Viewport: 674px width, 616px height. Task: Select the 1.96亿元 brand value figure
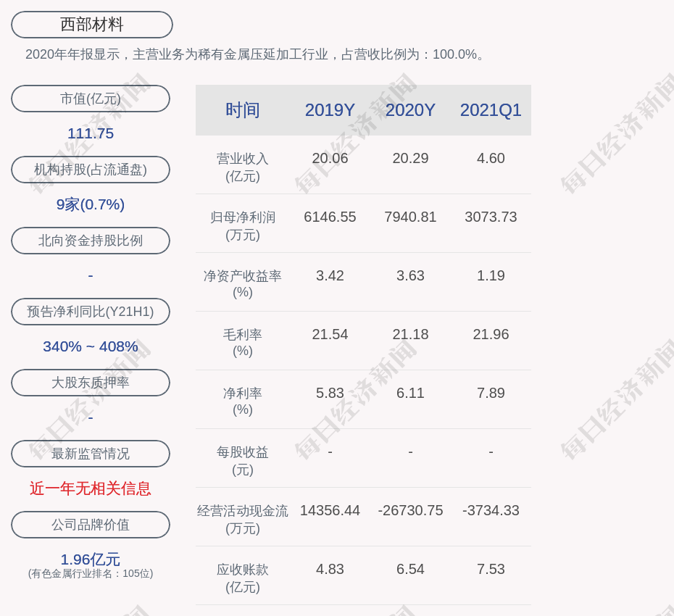pos(91,559)
